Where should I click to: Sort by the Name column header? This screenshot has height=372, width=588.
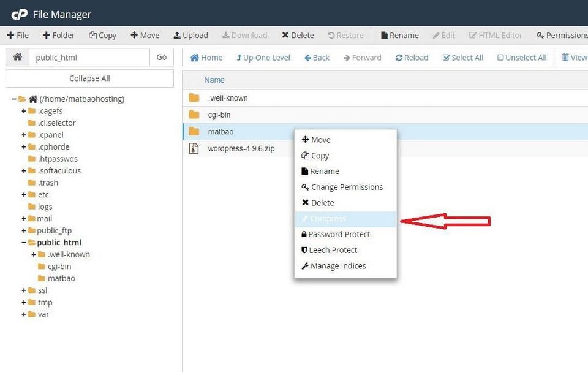tap(214, 80)
